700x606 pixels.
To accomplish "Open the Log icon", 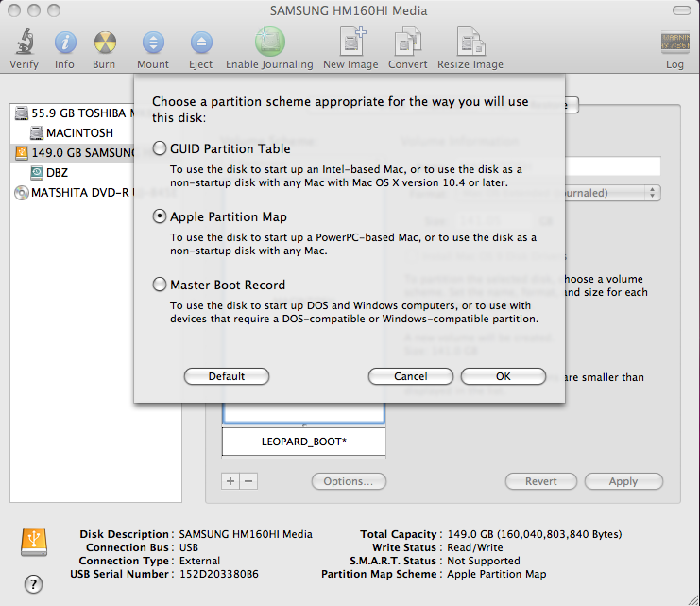I will point(674,42).
